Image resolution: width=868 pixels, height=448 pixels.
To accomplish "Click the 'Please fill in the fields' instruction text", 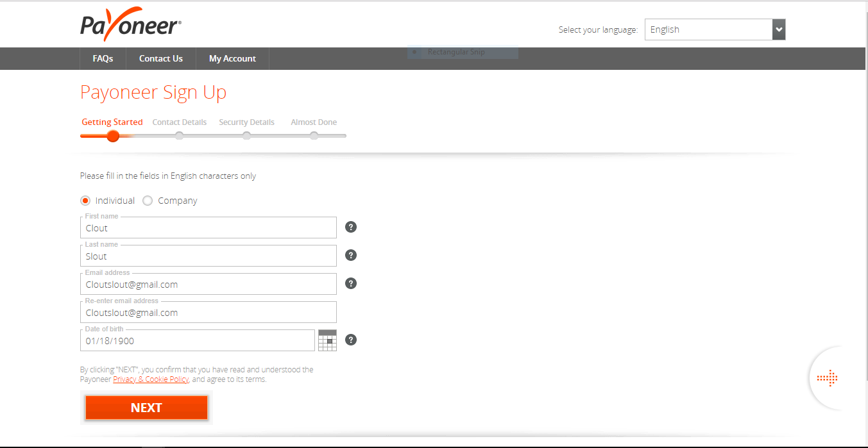I will tap(168, 176).
